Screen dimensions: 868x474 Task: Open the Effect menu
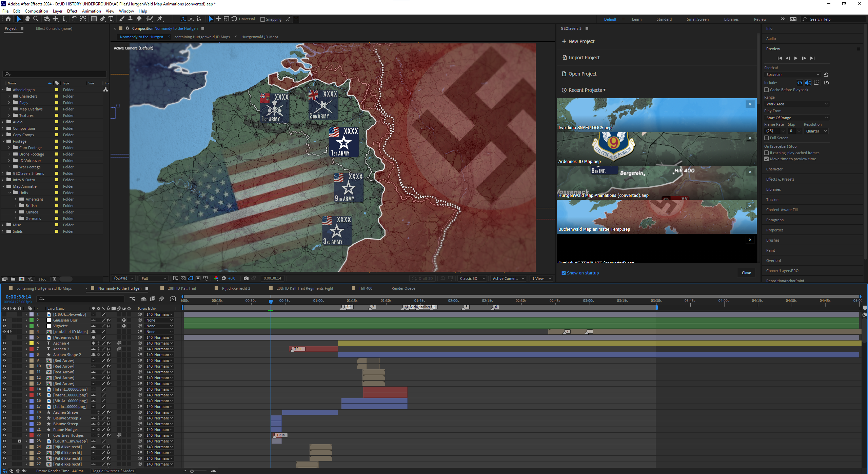click(x=72, y=11)
